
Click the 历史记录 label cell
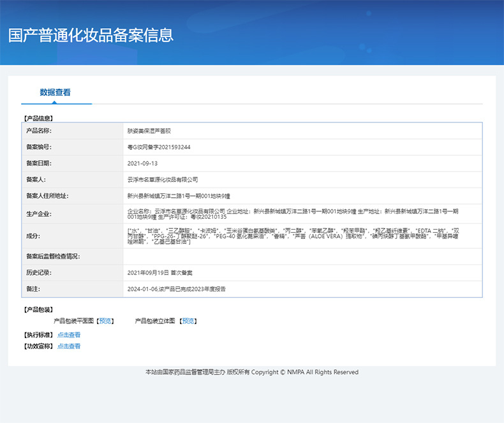pos(72,272)
